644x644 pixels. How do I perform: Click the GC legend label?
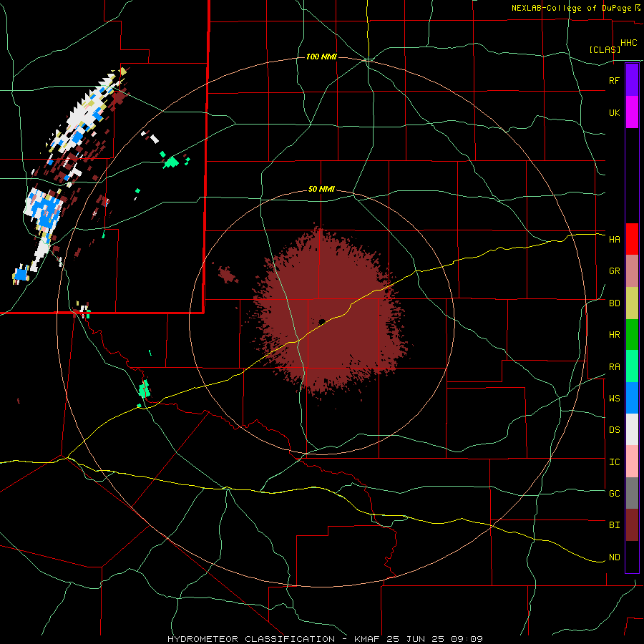point(614,494)
